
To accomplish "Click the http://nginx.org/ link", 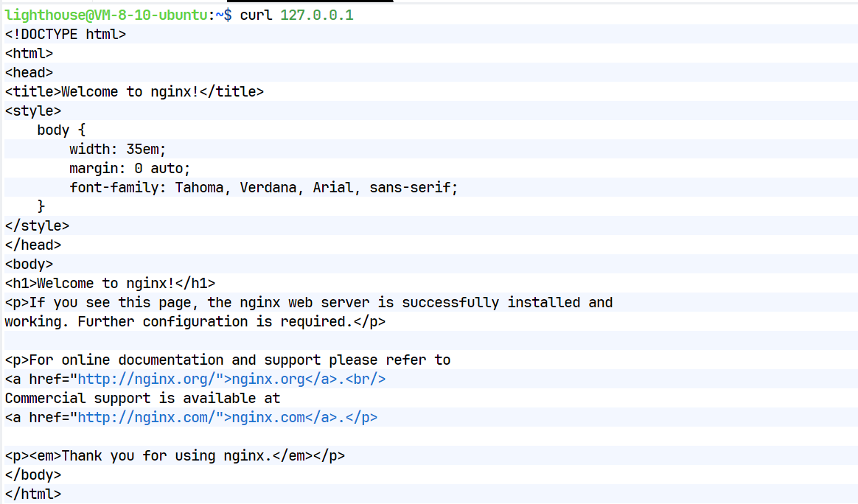I will click(x=146, y=379).
